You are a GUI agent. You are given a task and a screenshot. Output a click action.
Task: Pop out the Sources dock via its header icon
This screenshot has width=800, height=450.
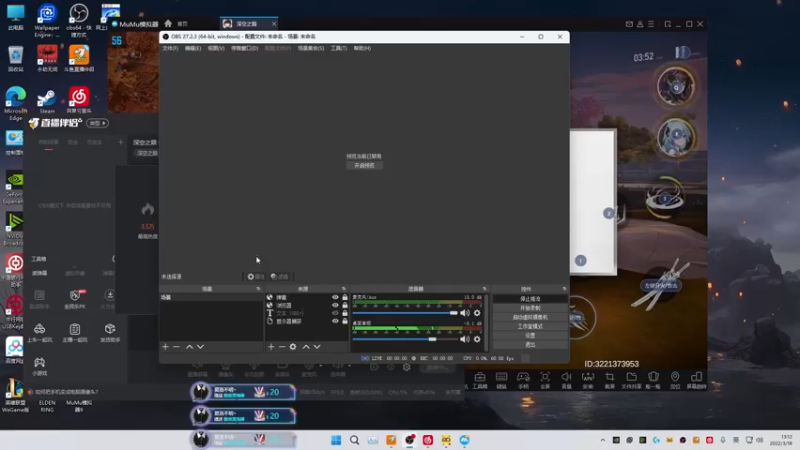(344, 289)
